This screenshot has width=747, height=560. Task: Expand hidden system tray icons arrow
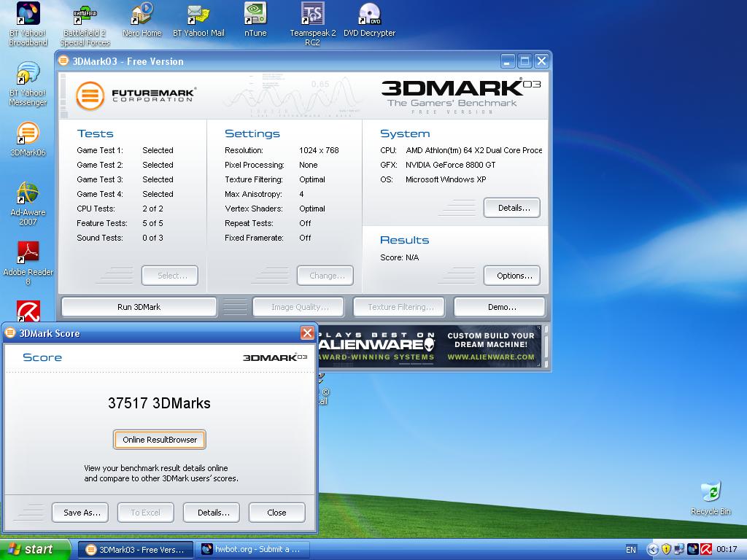[x=653, y=550]
